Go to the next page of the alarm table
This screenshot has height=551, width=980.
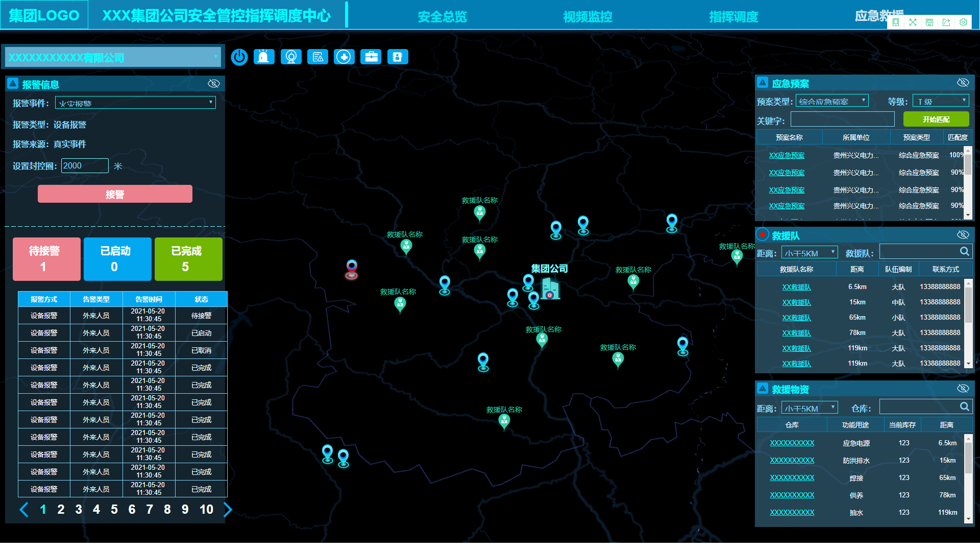(228, 509)
